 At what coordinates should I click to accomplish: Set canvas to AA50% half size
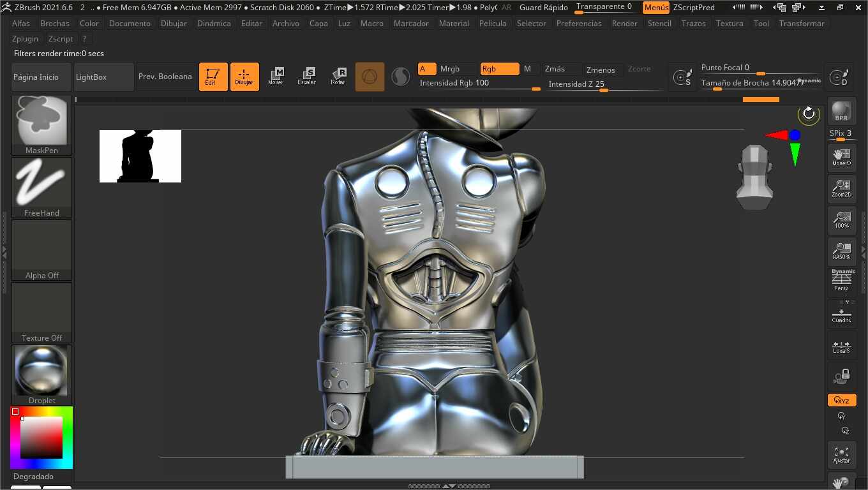tap(842, 251)
